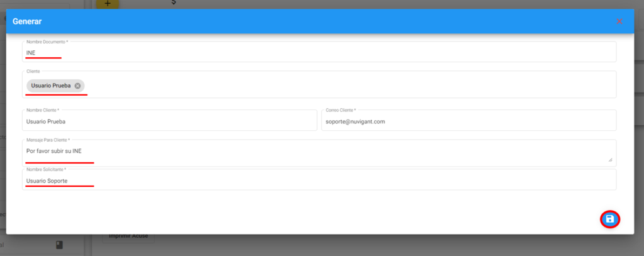Edit the Mensaje Para Cliente text area
Screen dimensions: 644x256
(319, 153)
